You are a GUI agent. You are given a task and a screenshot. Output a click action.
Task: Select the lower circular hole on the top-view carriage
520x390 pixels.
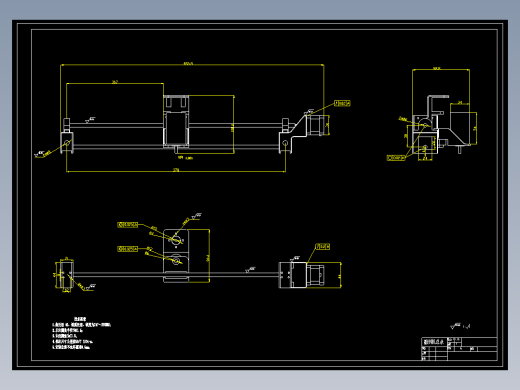(x=176, y=260)
